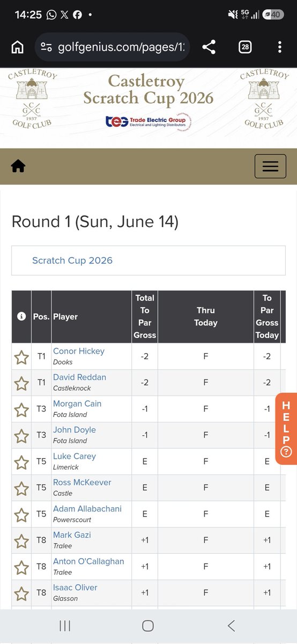
Task: Tap the share icon in address bar
Action: tap(209, 47)
